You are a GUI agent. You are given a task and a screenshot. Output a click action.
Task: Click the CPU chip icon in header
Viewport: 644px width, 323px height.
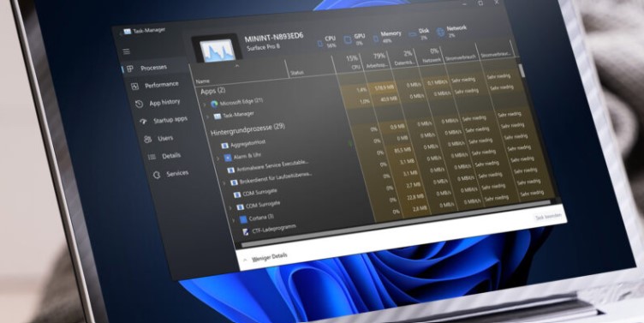(320, 43)
